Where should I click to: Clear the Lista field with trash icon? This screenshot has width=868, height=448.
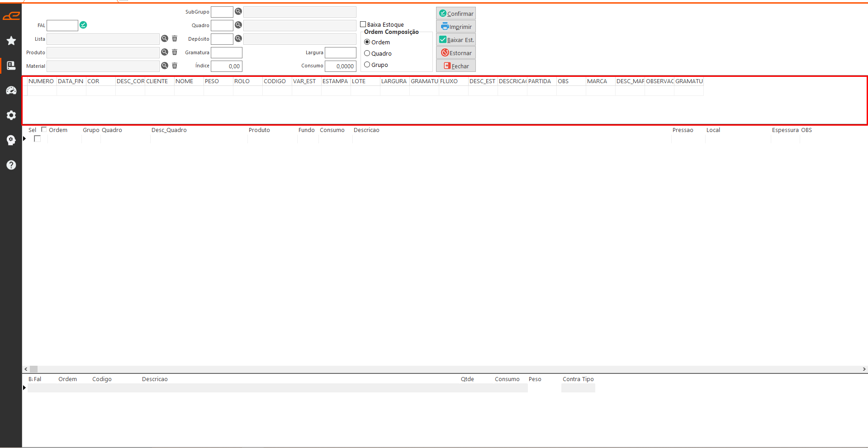pos(175,39)
